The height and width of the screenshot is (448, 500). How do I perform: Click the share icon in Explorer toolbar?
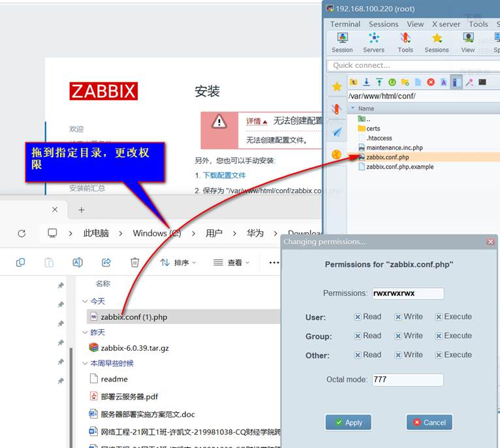point(106,263)
